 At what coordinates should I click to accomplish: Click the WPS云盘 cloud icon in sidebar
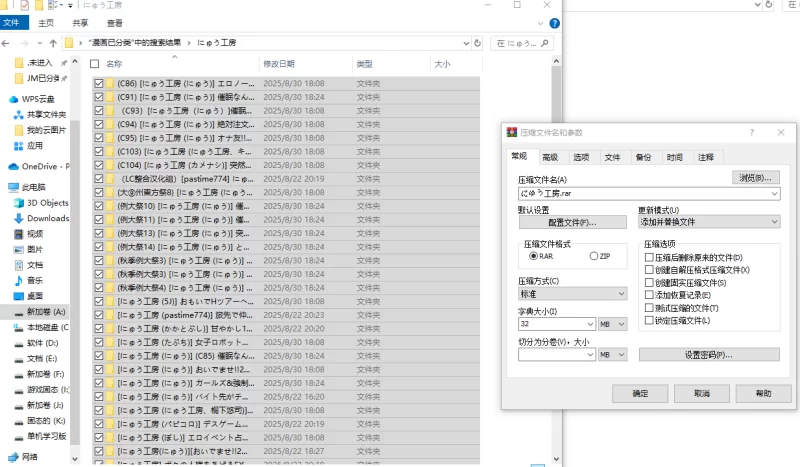(x=14, y=99)
